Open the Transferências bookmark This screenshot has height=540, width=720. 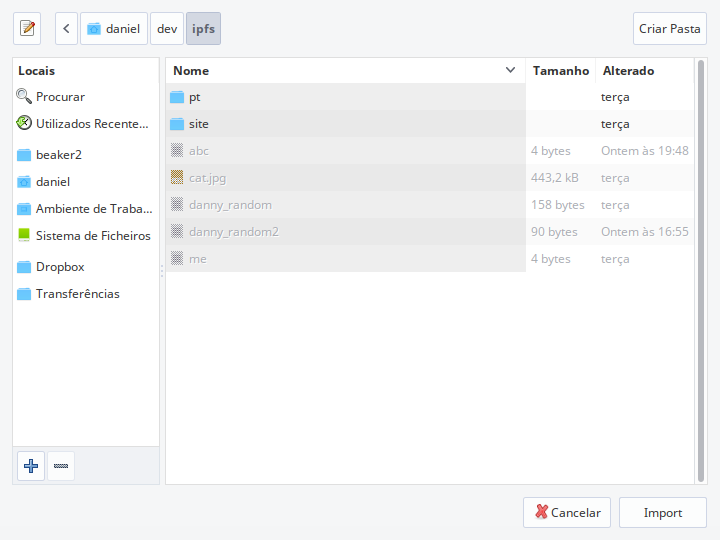(86, 294)
